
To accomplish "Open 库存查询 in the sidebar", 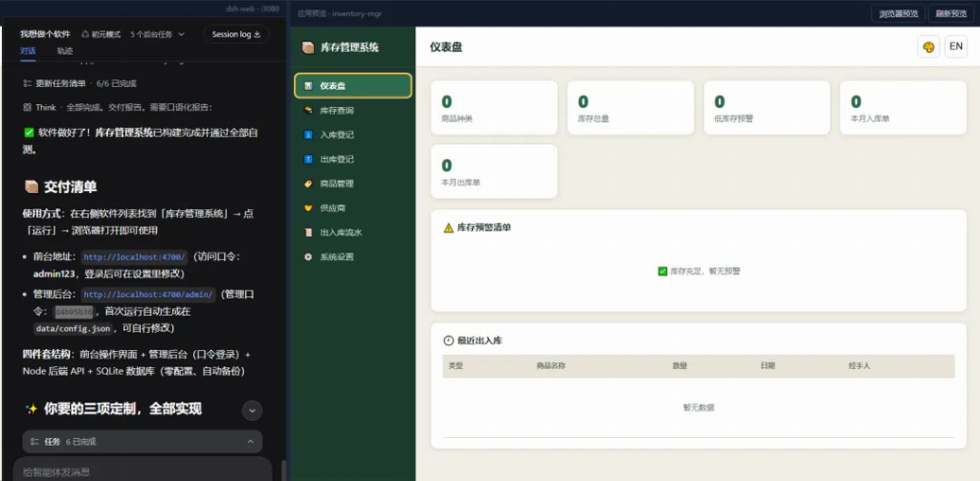I will pos(352,111).
